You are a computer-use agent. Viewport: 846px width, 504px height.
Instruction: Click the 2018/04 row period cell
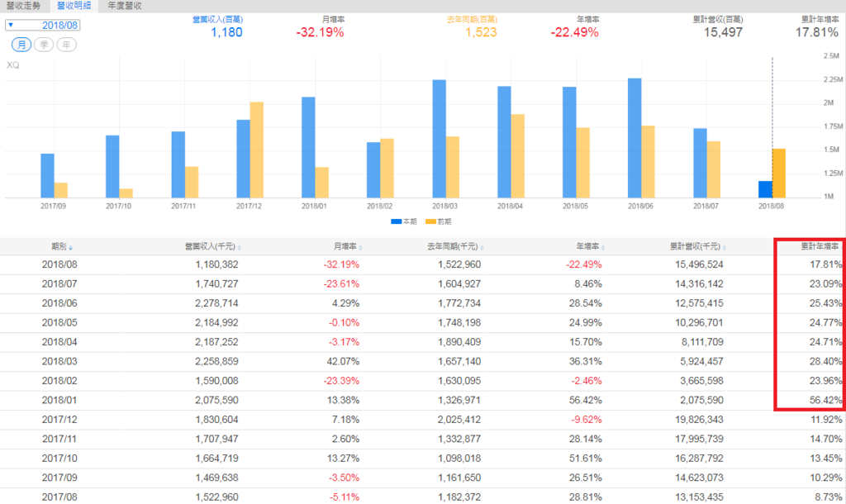click(x=59, y=342)
